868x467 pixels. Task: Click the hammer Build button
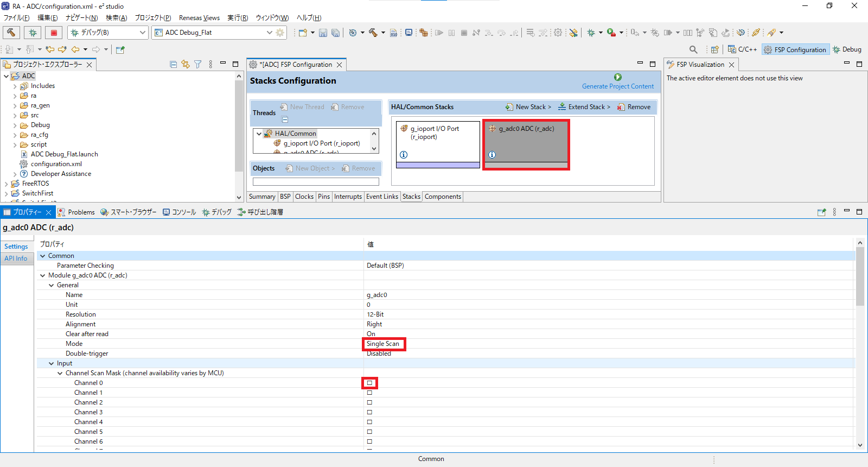11,33
